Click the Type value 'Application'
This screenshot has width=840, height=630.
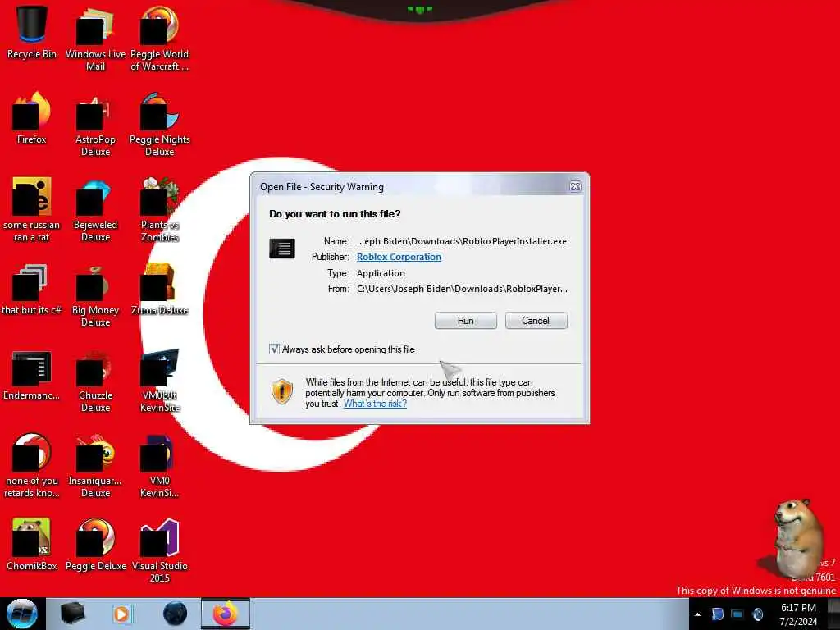coord(381,273)
